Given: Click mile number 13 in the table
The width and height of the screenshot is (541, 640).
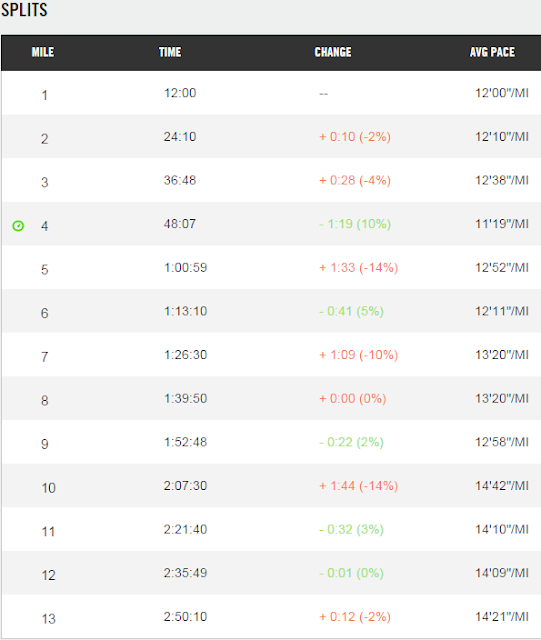Looking at the screenshot, I should tap(48, 619).
